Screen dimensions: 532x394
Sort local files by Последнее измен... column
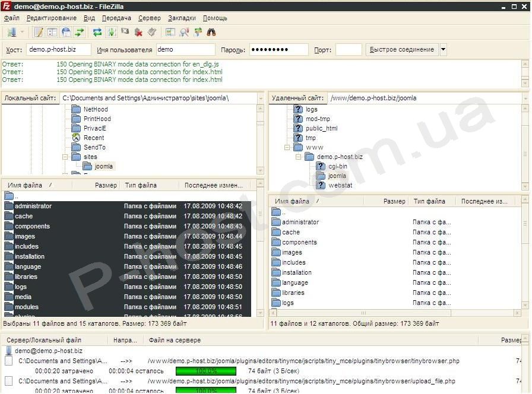214,186
